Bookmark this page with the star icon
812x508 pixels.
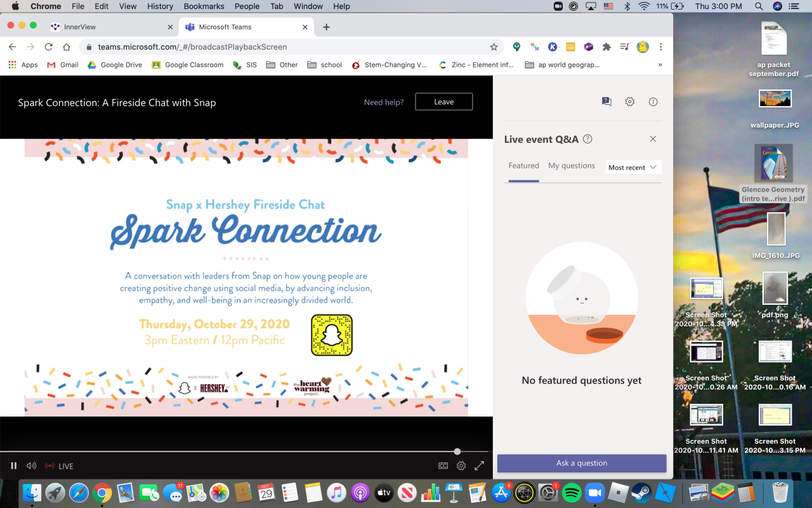[x=494, y=47]
